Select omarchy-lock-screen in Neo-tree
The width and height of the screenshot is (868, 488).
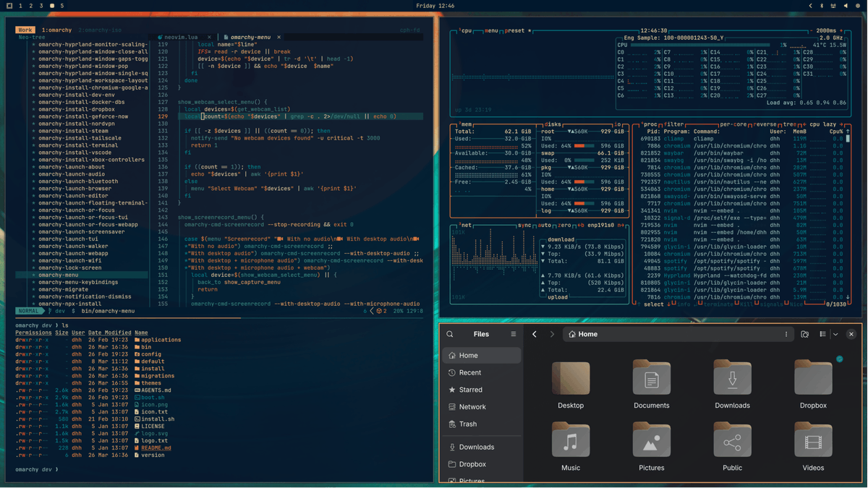click(69, 267)
